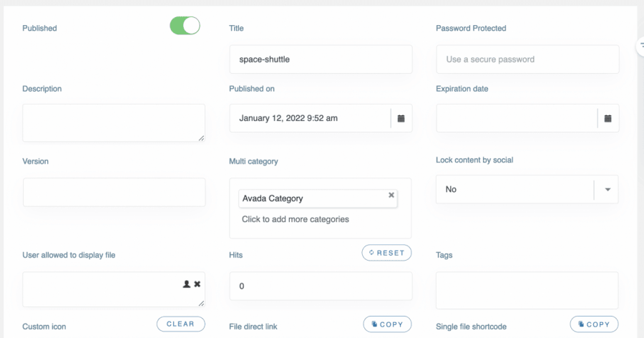Open the Expiration date calendar picker
This screenshot has width=644, height=338.
(x=608, y=118)
